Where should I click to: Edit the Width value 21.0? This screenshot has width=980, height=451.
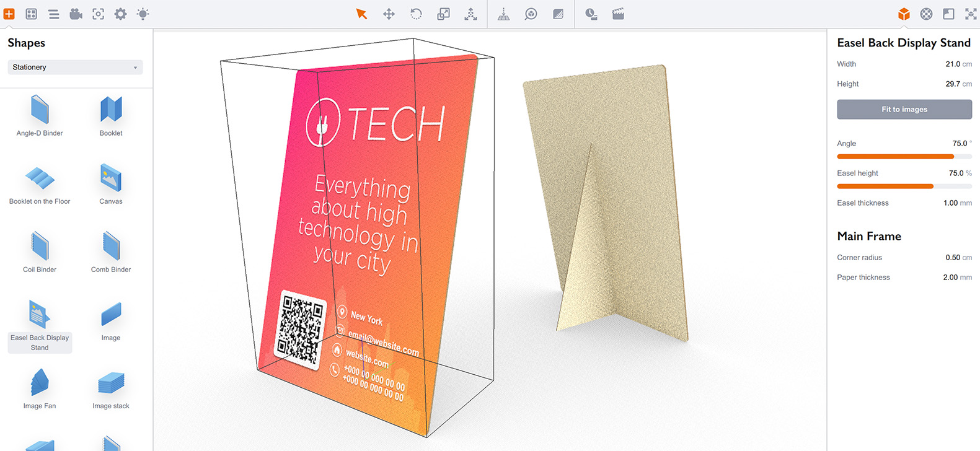[953, 64]
